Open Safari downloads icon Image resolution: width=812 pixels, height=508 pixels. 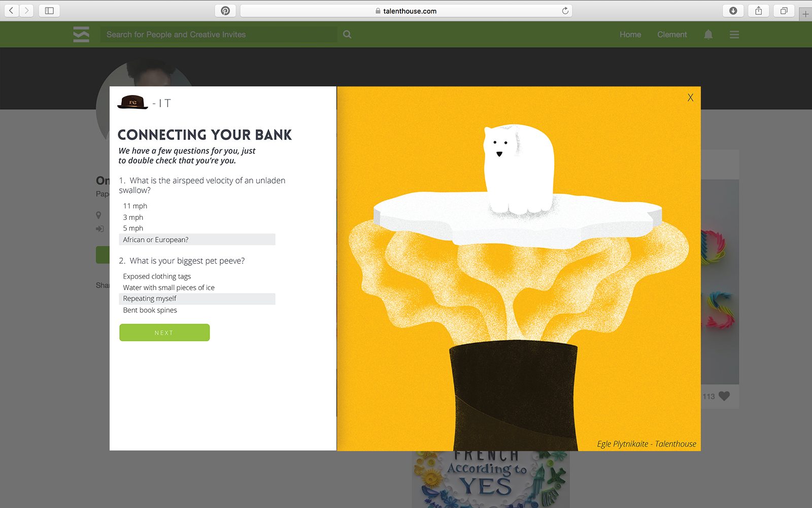click(x=733, y=11)
